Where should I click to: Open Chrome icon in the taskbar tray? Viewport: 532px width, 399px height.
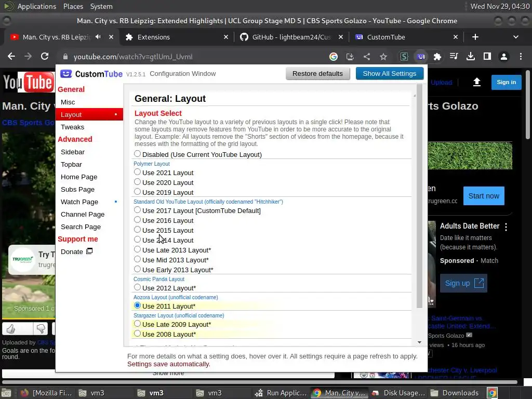click(493, 393)
